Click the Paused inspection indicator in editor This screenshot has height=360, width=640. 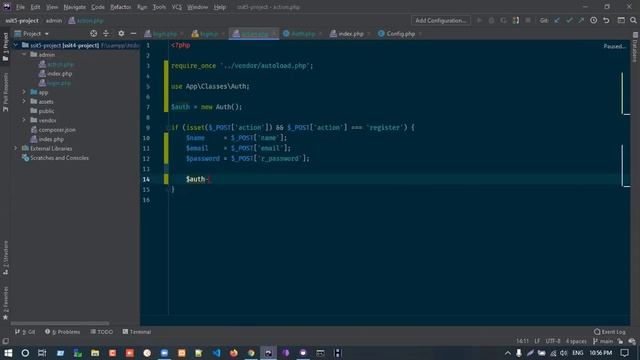[614, 46]
